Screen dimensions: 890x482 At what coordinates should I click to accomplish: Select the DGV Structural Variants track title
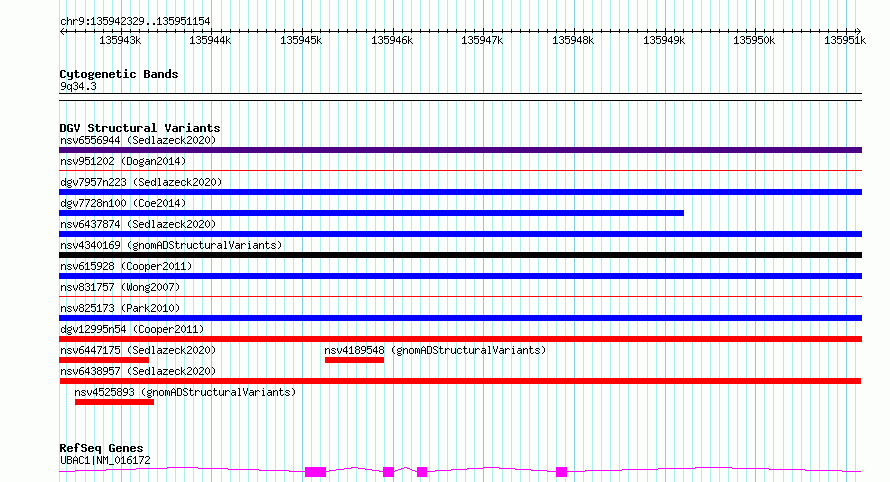coord(140,128)
